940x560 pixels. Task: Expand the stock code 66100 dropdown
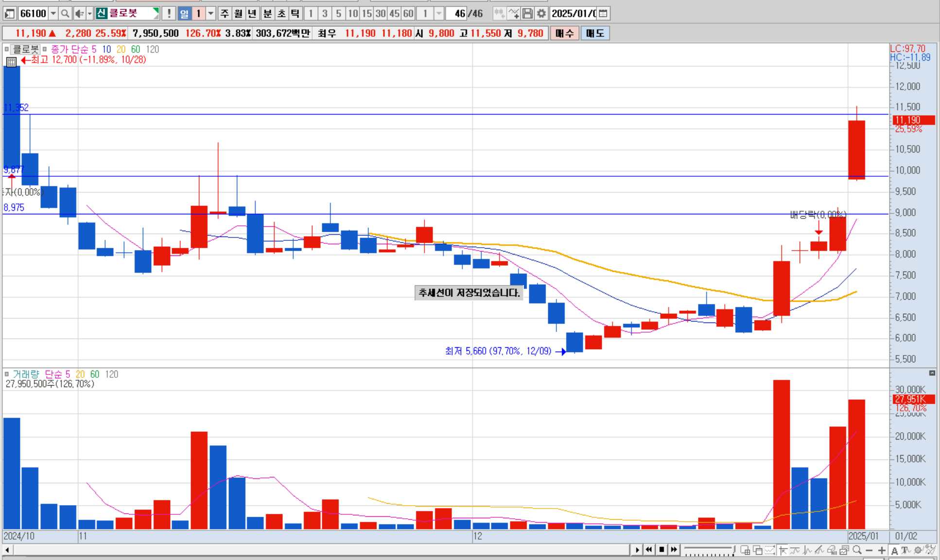pos(53,14)
